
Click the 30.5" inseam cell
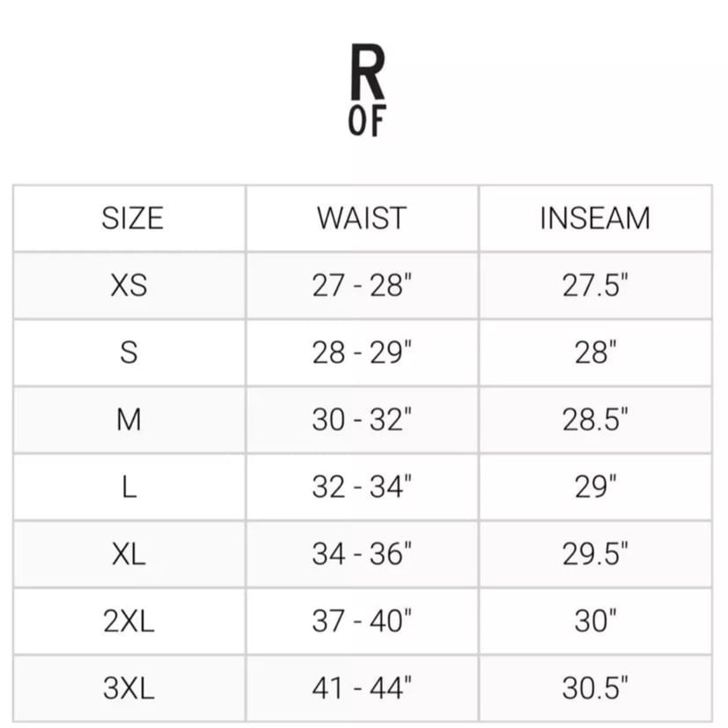[595, 688]
